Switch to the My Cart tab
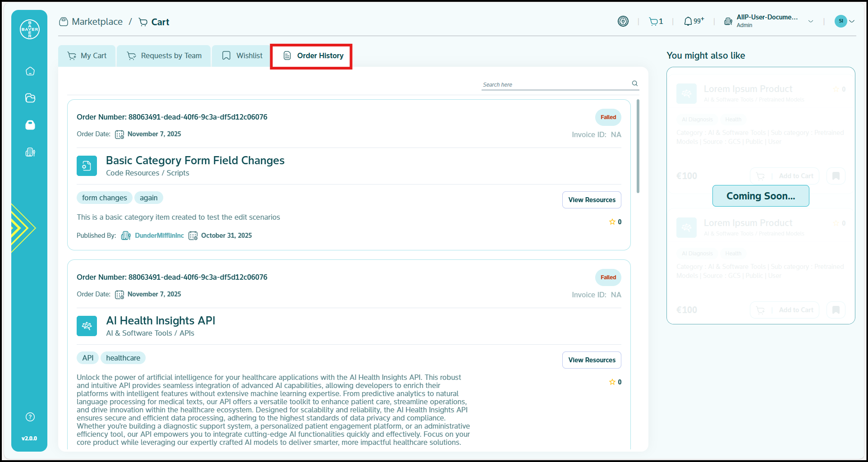The width and height of the screenshot is (868, 462). coord(87,56)
